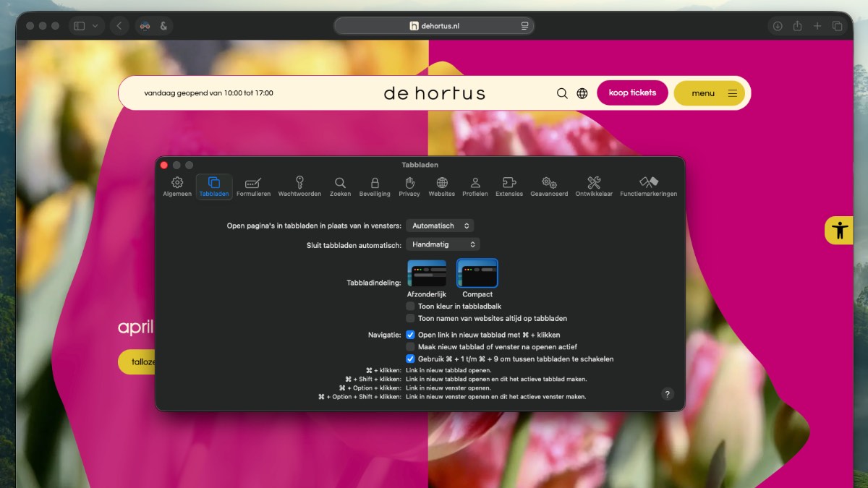Image resolution: width=868 pixels, height=488 pixels.
Task: Switch to the Geavanceerd settings tab
Action: coord(549,187)
